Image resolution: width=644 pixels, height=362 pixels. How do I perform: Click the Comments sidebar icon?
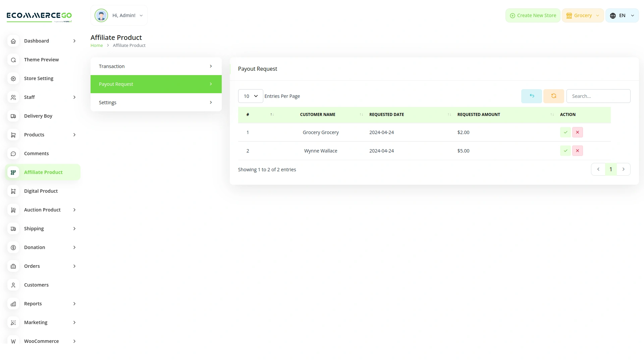pyautogui.click(x=13, y=154)
